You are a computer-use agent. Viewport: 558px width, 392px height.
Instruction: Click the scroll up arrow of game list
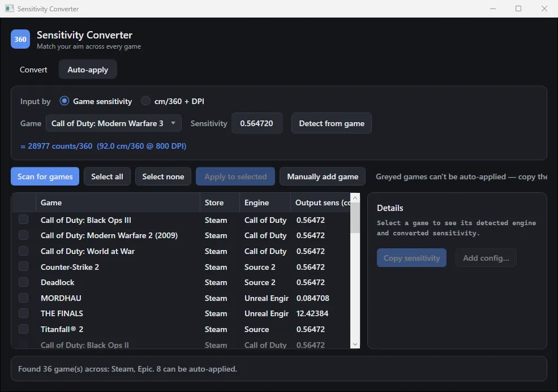point(355,198)
